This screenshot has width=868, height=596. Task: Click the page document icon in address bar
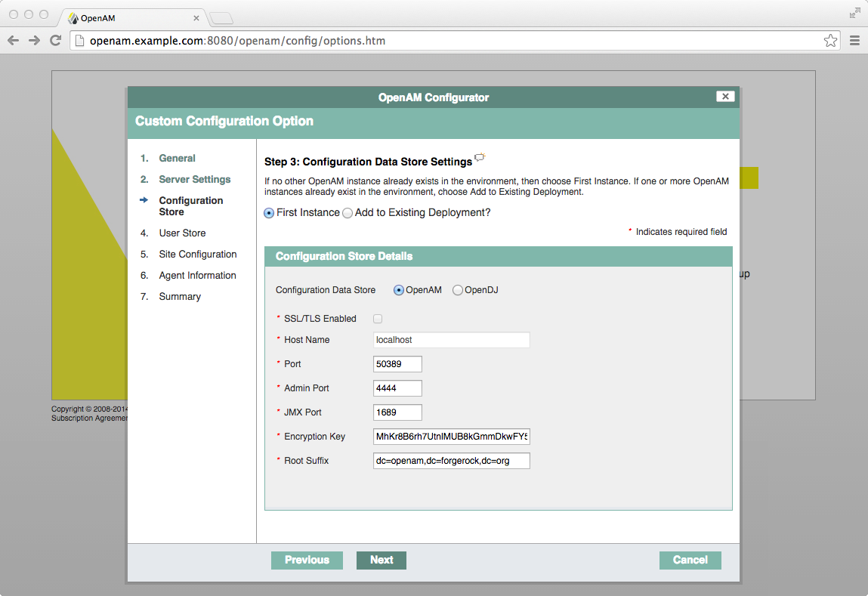tap(79, 40)
